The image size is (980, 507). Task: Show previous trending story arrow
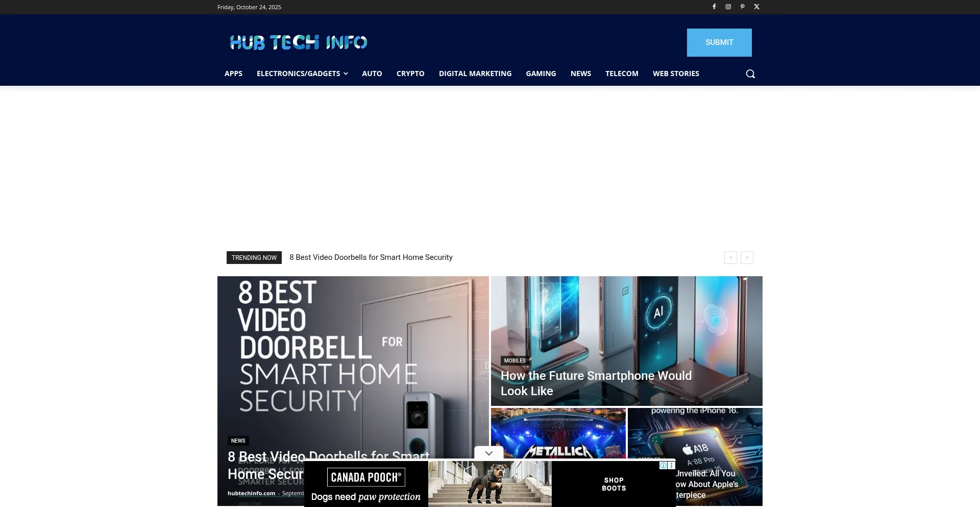730,258
